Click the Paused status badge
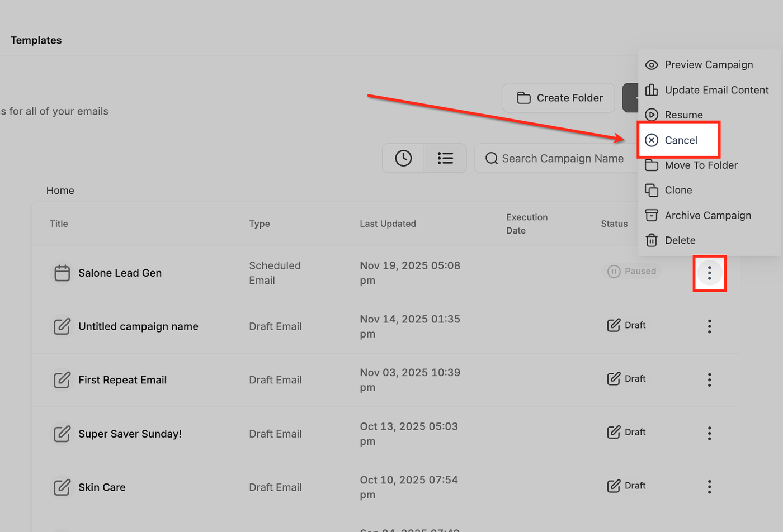The height and width of the screenshot is (532, 783). tap(631, 271)
